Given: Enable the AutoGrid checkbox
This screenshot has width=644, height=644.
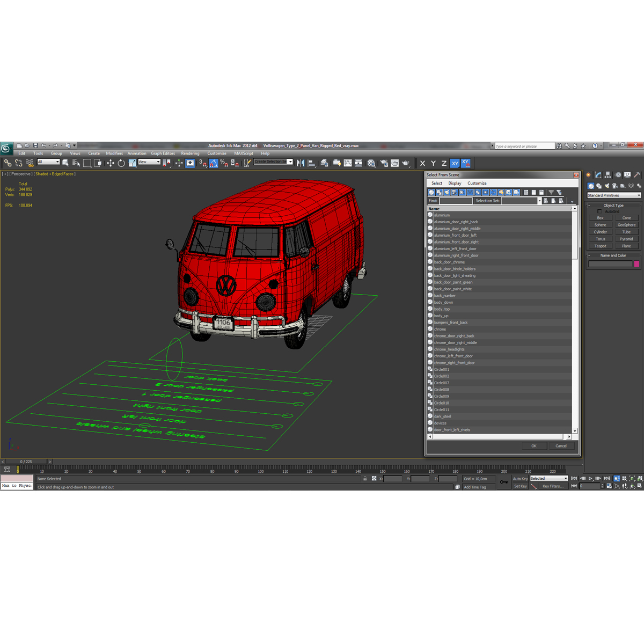Looking at the screenshot, I should coord(600,211).
